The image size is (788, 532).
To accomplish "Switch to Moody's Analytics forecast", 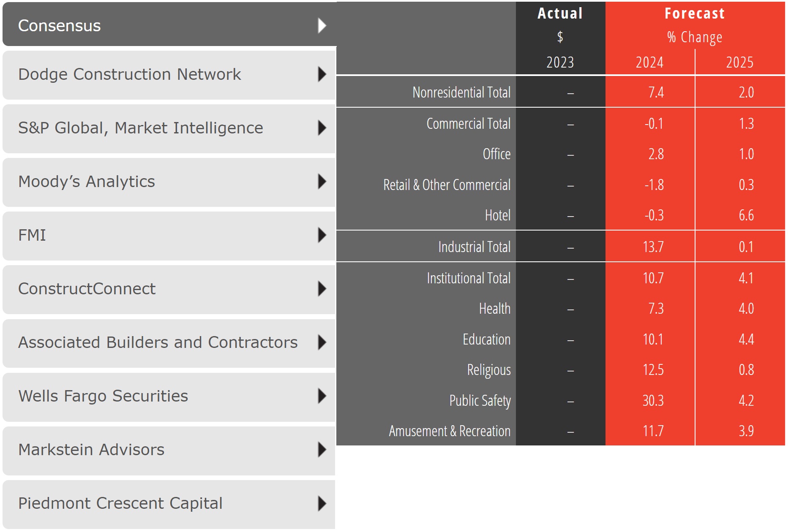I will pos(87,182).
